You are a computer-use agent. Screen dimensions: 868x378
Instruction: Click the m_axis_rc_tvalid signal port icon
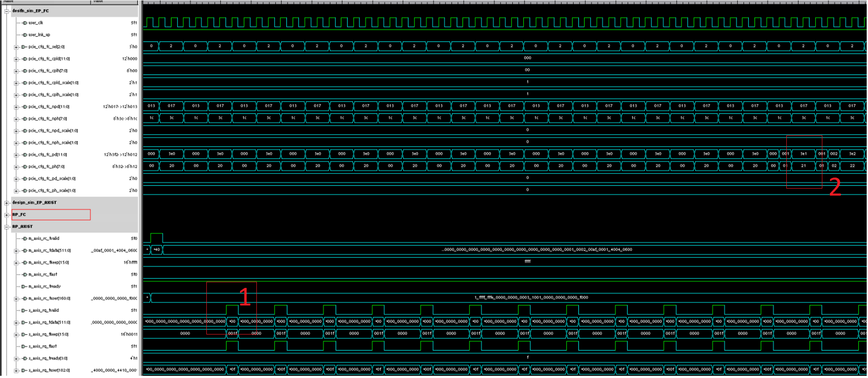(25, 239)
